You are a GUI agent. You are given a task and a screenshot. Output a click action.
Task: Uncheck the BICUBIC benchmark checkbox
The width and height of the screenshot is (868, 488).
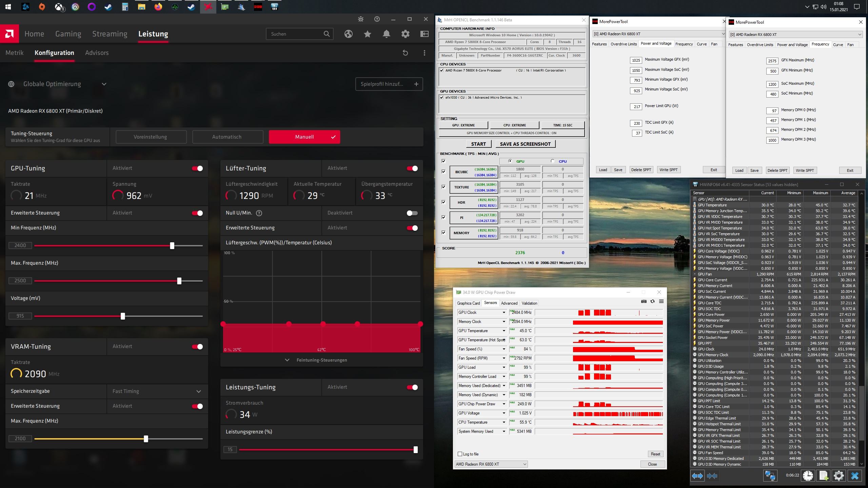click(443, 172)
